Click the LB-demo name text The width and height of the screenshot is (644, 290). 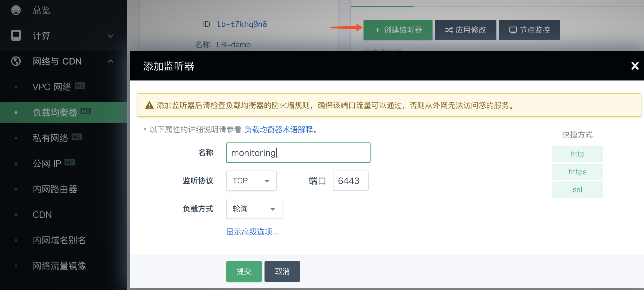tap(234, 45)
